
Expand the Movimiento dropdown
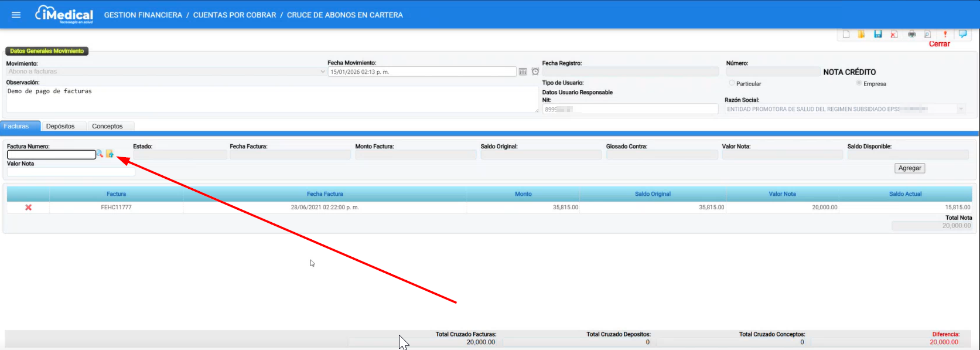click(322, 72)
